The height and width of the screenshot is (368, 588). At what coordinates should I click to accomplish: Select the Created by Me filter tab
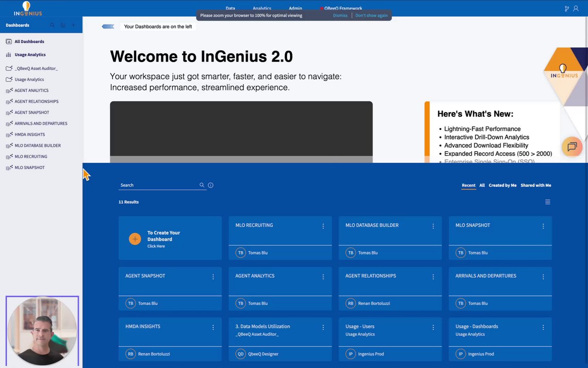click(503, 185)
